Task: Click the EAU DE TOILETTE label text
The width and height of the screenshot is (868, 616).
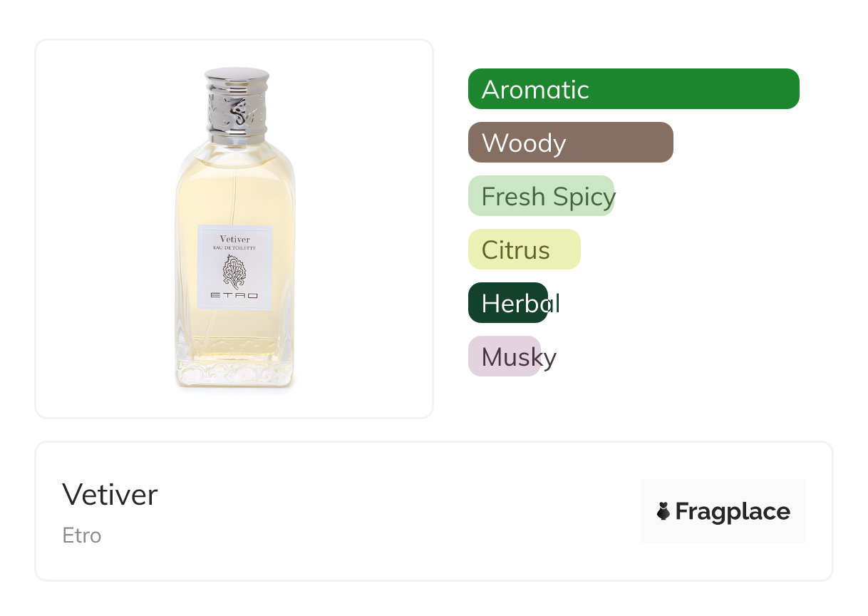Action: tap(234, 247)
